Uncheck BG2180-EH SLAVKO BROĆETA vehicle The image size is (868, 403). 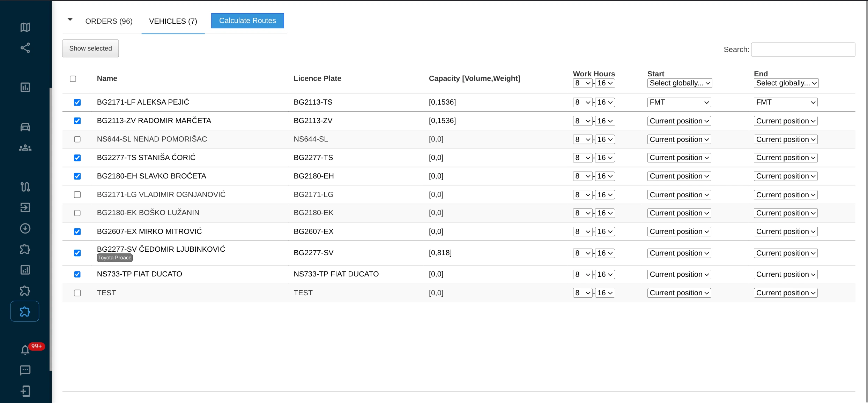[77, 176]
